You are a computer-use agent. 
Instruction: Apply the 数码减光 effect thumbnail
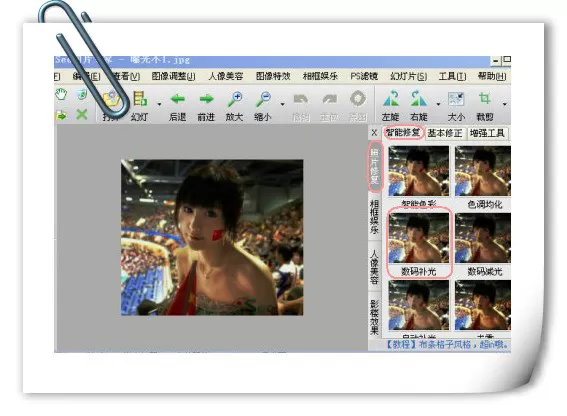point(483,238)
